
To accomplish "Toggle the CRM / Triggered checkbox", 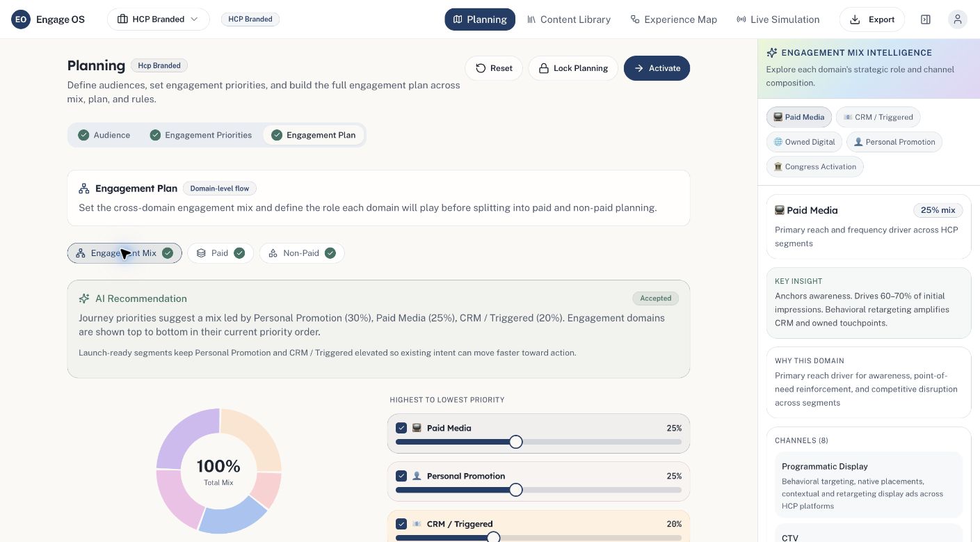I will point(401,524).
